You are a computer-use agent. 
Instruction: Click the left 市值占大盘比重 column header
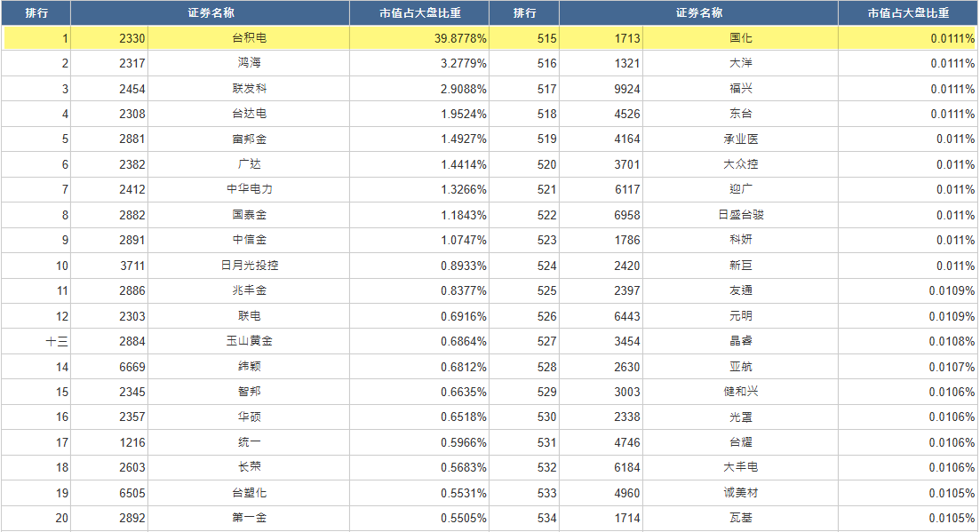tap(419, 13)
